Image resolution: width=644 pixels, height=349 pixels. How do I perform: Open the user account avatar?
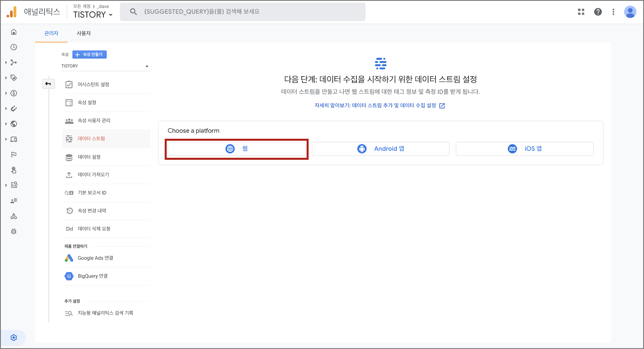point(630,12)
